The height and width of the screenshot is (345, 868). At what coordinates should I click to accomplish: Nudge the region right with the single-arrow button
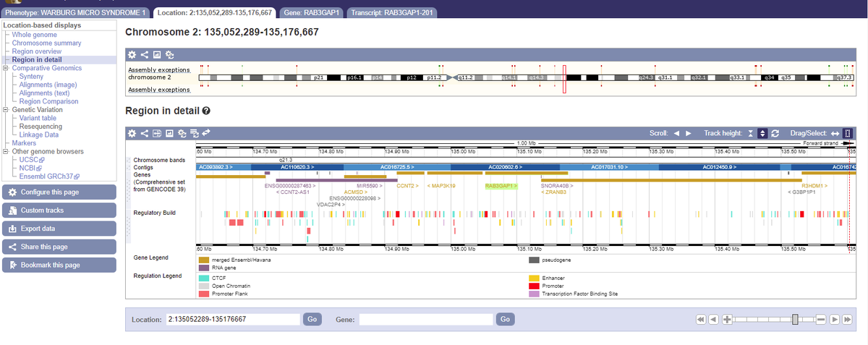[833, 319]
